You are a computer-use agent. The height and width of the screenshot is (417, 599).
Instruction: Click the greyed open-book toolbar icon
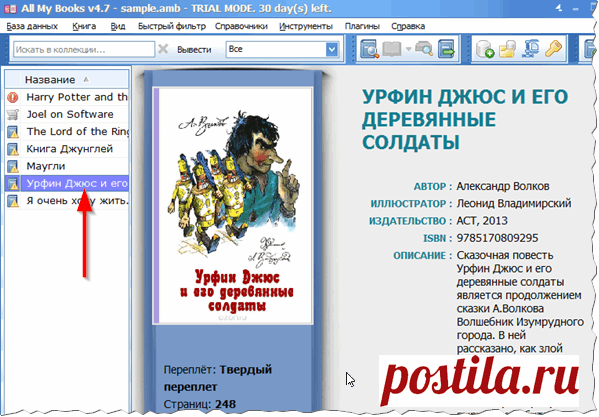pyautogui.click(x=392, y=49)
